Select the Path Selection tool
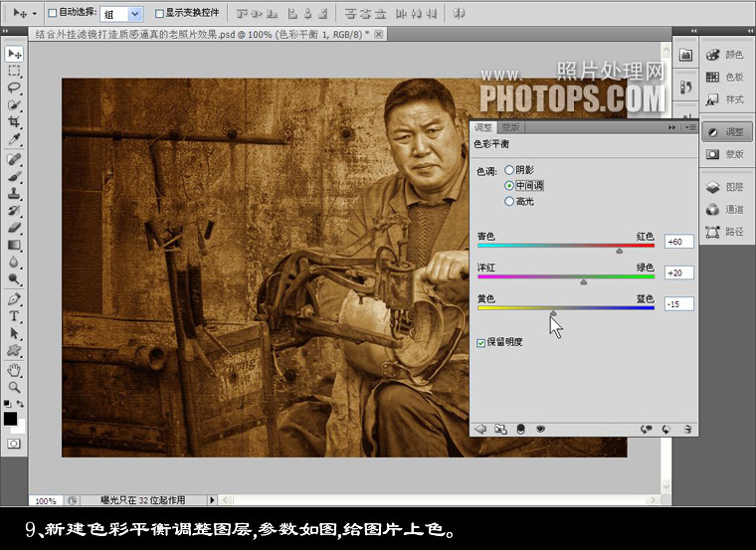 (15, 333)
